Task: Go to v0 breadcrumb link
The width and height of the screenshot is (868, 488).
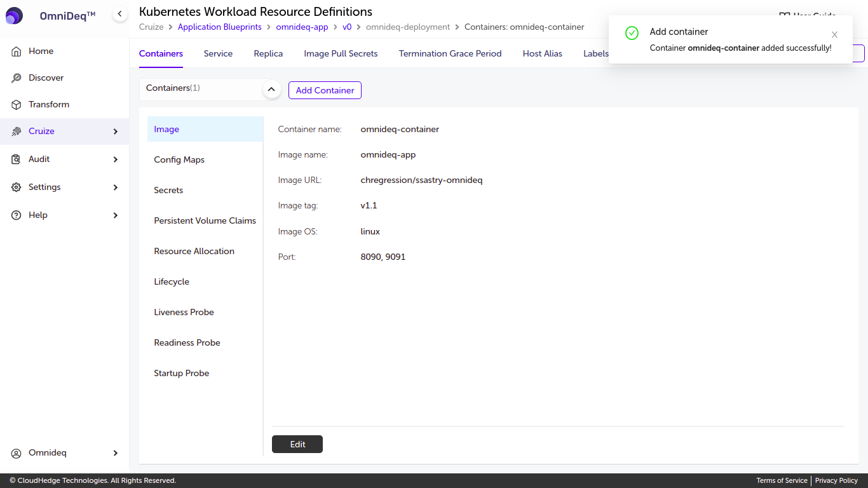Action: coord(347,27)
